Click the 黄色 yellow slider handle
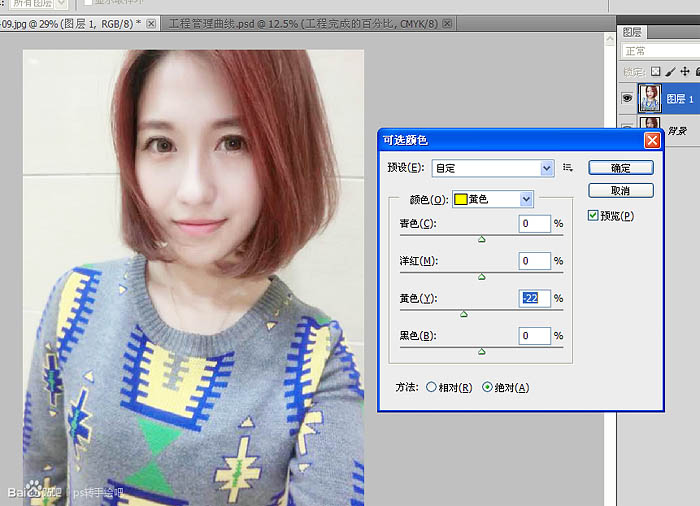 [x=463, y=313]
